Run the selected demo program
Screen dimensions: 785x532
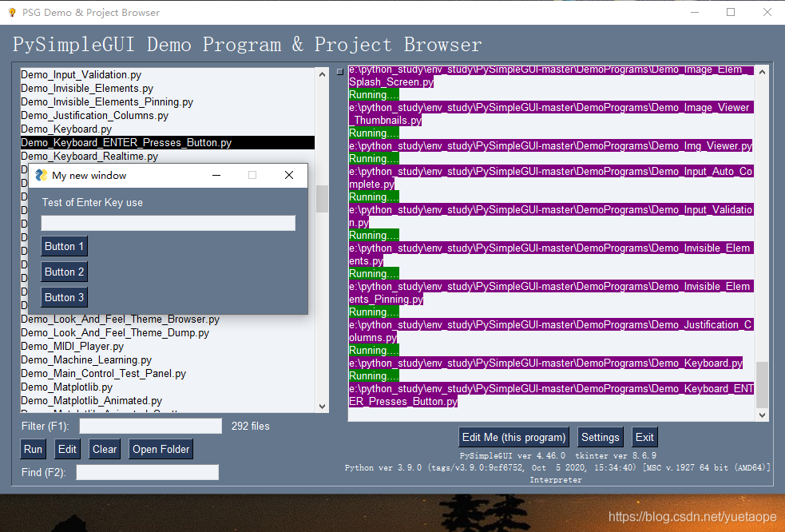[33, 450]
